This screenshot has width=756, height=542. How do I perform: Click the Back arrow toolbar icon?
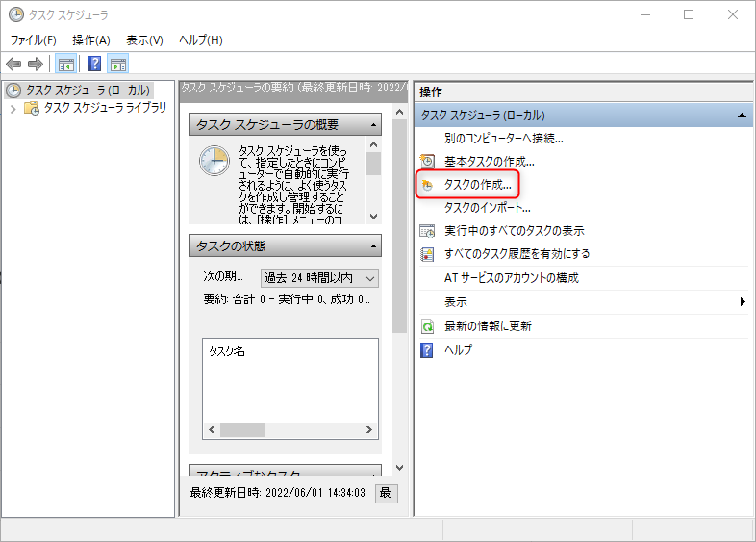coord(13,64)
